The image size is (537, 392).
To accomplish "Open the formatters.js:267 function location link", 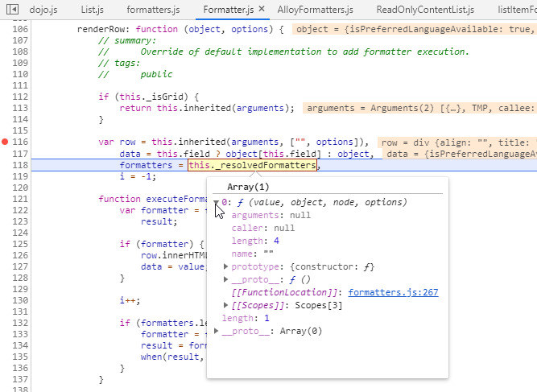I will click(x=393, y=292).
